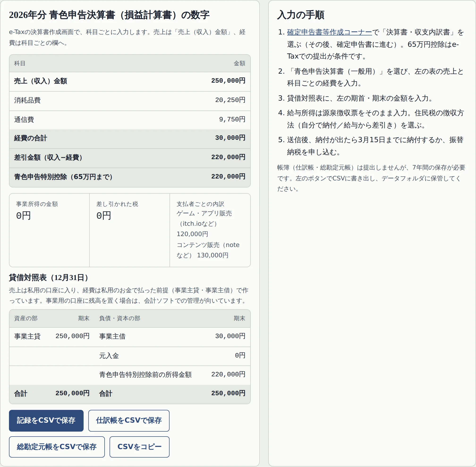Click the 記録をCSVで保存 button
This screenshot has width=476, height=467.
pos(46,420)
